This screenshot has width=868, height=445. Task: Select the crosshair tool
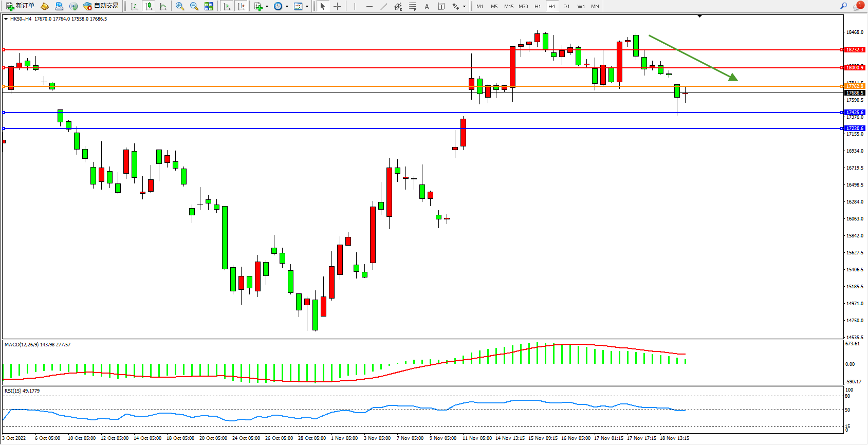[338, 6]
